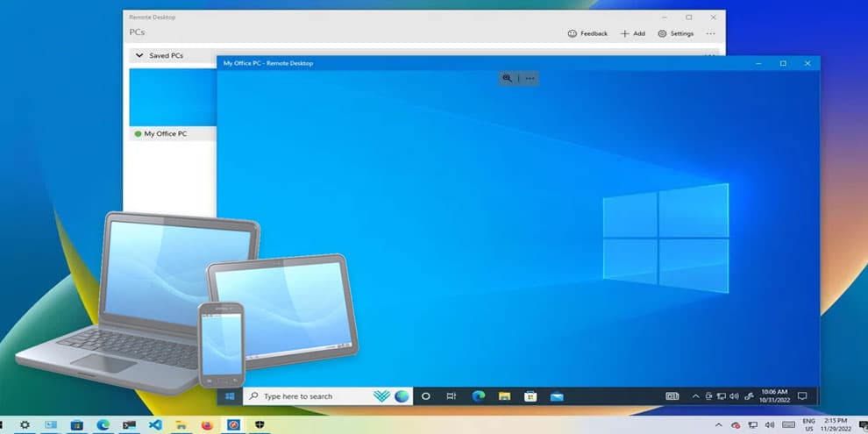
Task: Expand local hidden tray icons chevron
Action: pos(719,425)
